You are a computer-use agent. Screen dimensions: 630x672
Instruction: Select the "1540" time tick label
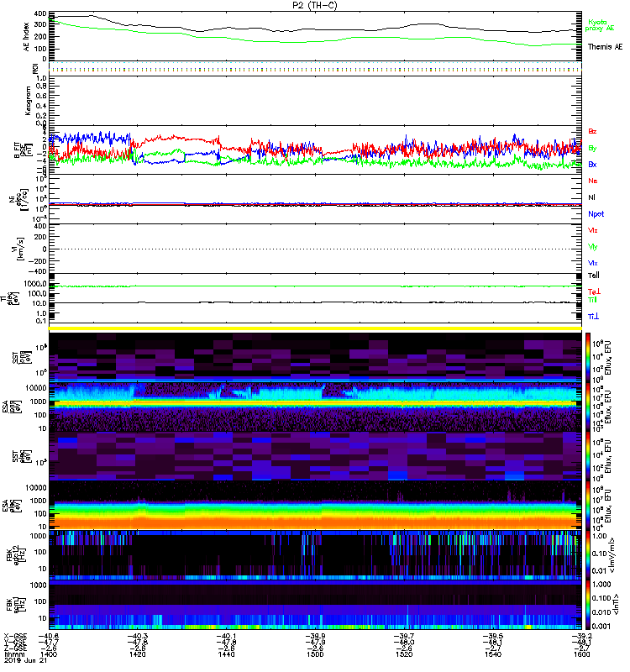(493, 654)
